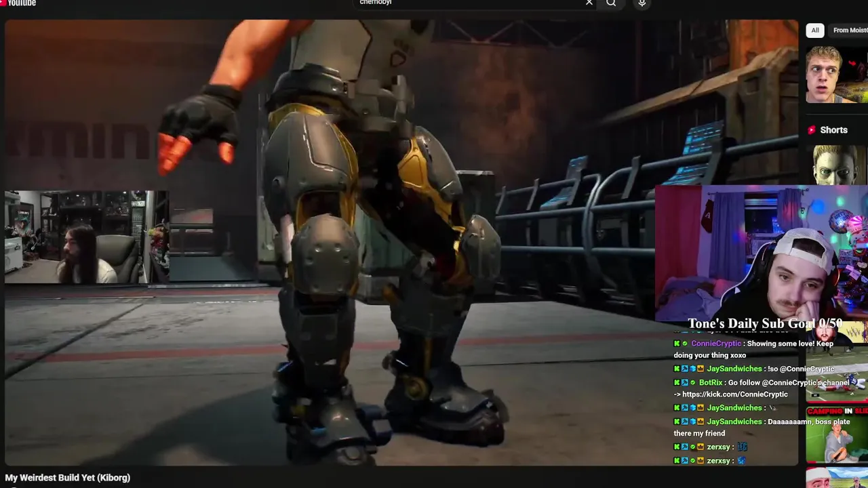Start voice search with the microphone

(642, 3)
